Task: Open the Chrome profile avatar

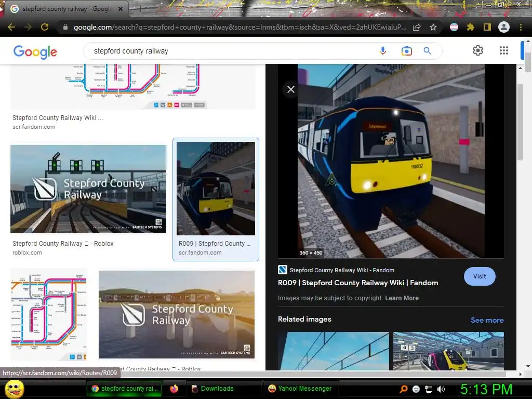Action: coord(504,27)
